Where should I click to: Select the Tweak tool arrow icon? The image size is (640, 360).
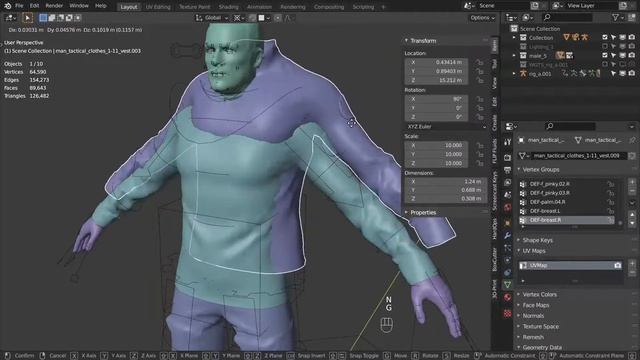click(x=28, y=18)
